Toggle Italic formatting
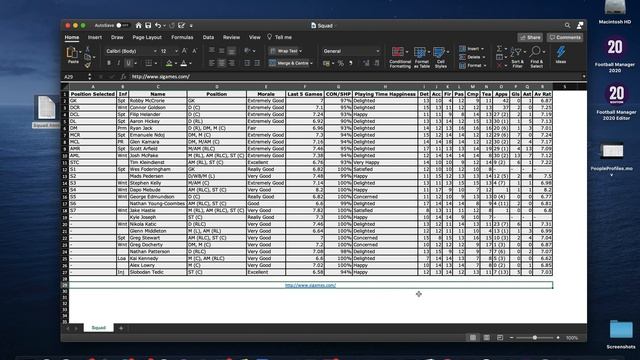Viewport: 640px width, 360px height. coord(118,63)
